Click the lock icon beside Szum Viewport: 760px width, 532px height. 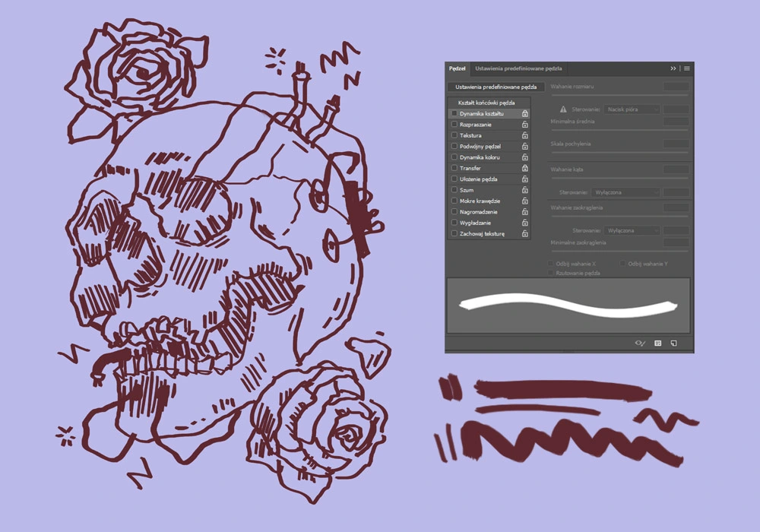(x=525, y=190)
